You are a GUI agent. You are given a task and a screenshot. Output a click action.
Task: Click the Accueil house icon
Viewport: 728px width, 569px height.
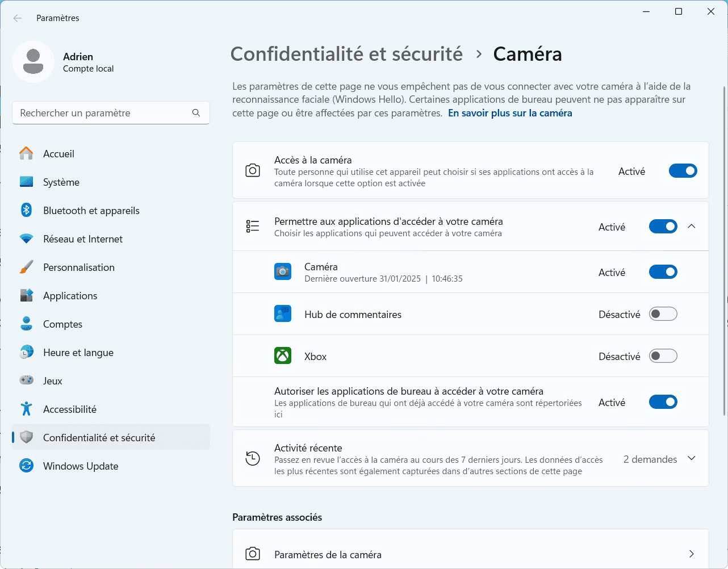pos(26,153)
